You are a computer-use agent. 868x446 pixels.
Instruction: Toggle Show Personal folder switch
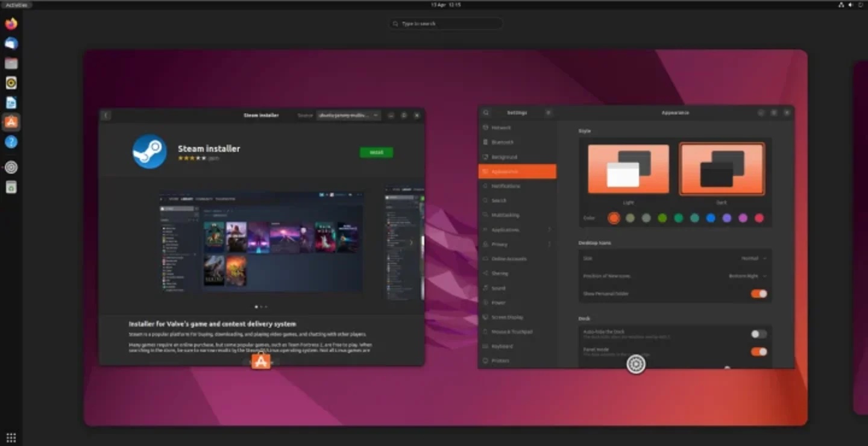click(759, 294)
